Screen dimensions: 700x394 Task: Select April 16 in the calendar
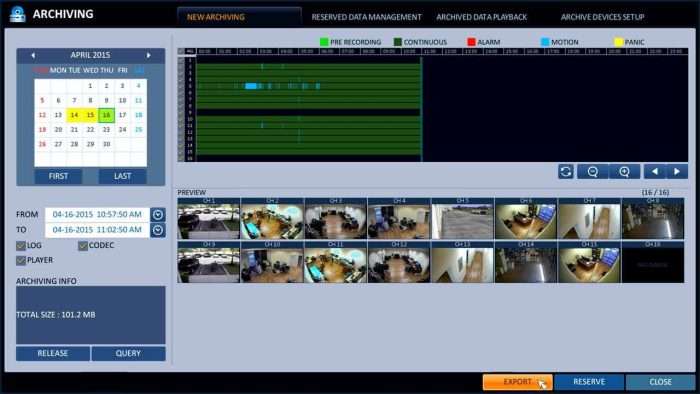point(106,115)
